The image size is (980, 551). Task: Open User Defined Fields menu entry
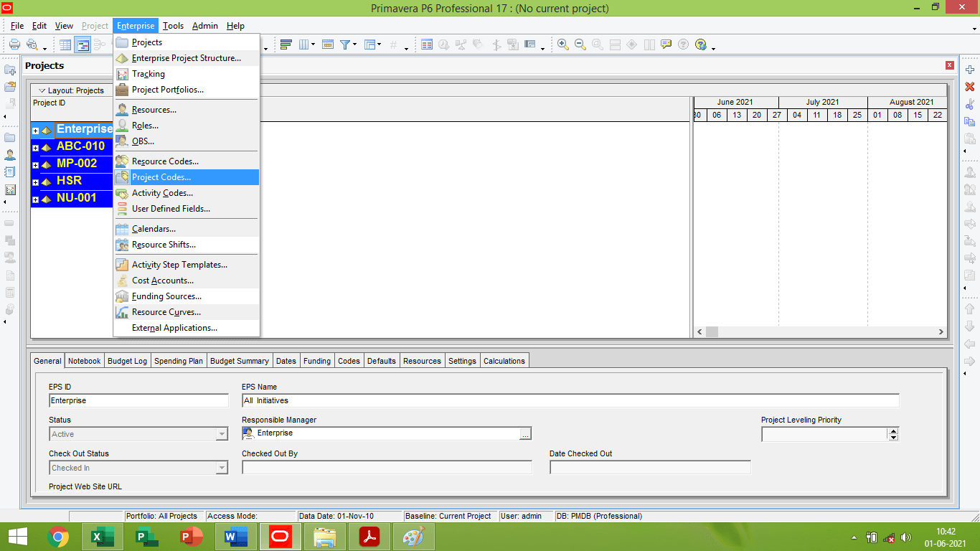(x=187, y=209)
